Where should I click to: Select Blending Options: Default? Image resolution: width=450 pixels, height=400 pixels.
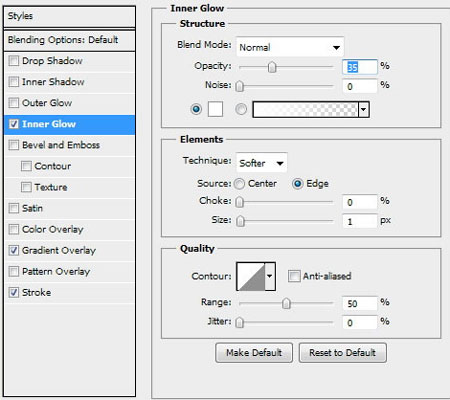[69, 40]
